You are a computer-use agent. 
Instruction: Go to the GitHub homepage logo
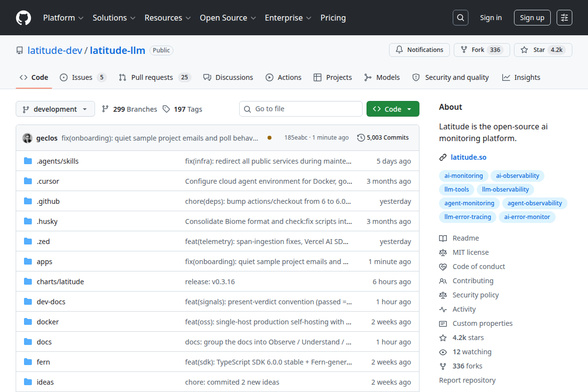click(24, 18)
